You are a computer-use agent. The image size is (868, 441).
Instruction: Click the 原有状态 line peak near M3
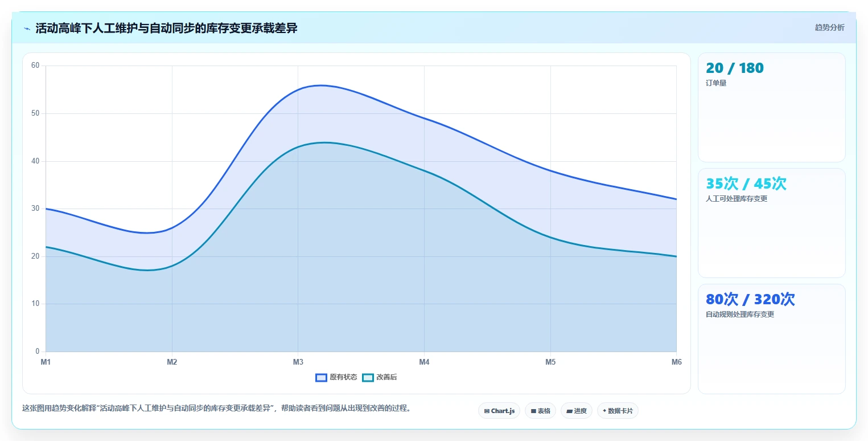pos(322,85)
